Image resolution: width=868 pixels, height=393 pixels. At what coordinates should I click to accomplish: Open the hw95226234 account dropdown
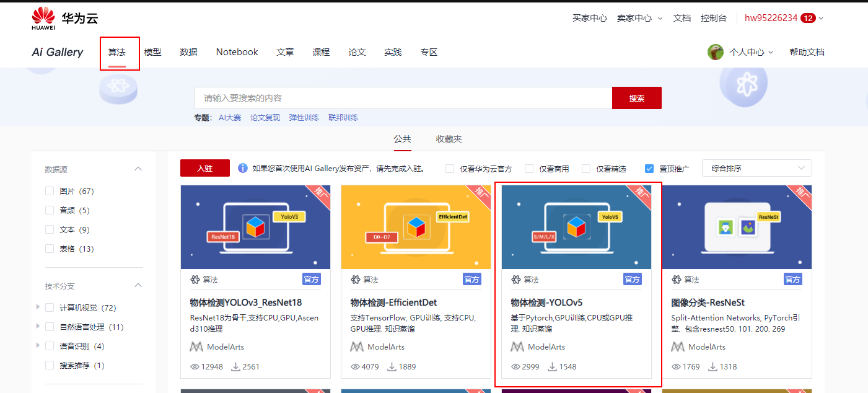click(x=784, y=18)
